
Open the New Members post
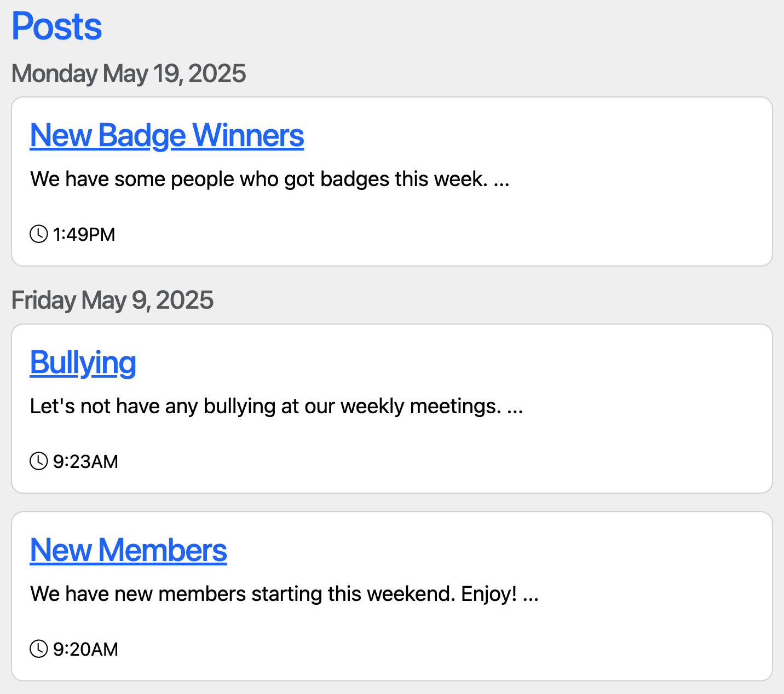128,551
